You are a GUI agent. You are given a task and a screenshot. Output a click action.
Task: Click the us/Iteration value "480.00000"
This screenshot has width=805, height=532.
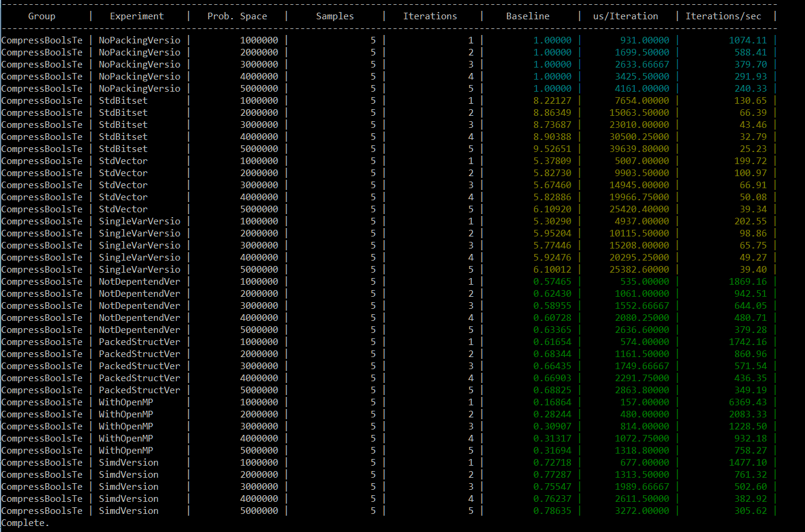coord(645,414)
